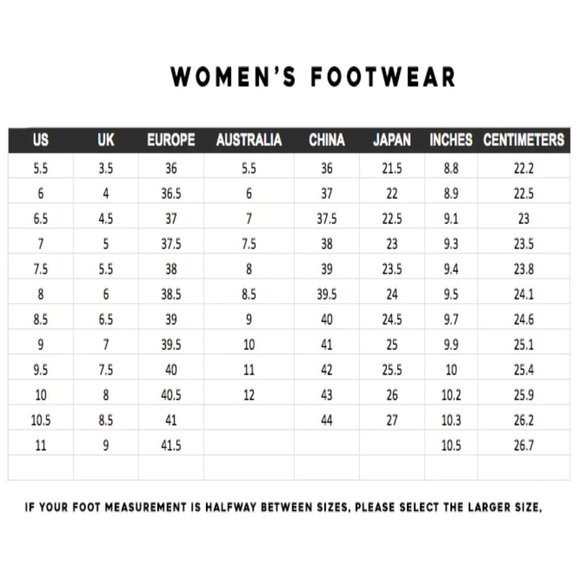Click Europe size 41.5 cell

pyautogui.click(x=171, y=445)
